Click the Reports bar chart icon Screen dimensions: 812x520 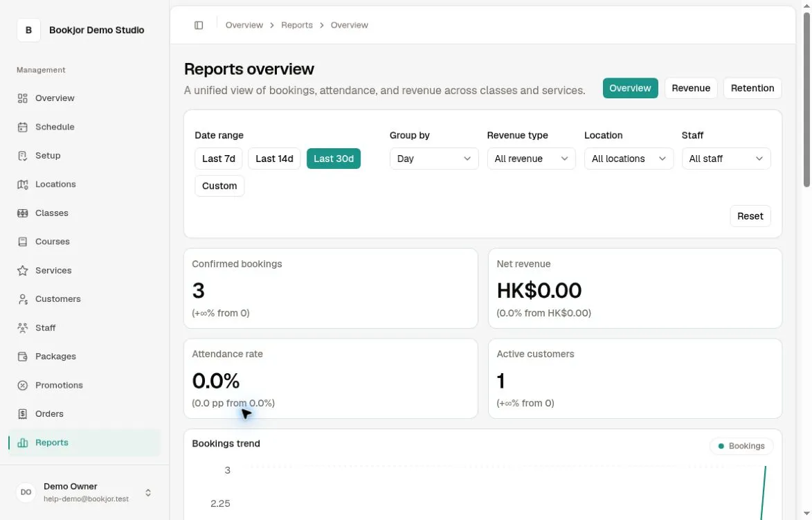(22, 443)
